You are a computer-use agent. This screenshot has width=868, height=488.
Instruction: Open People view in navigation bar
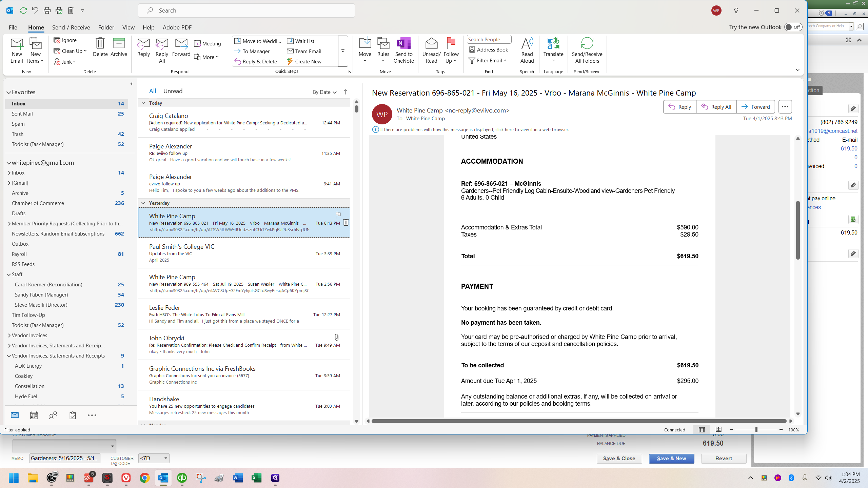click(x=53, y=415)
